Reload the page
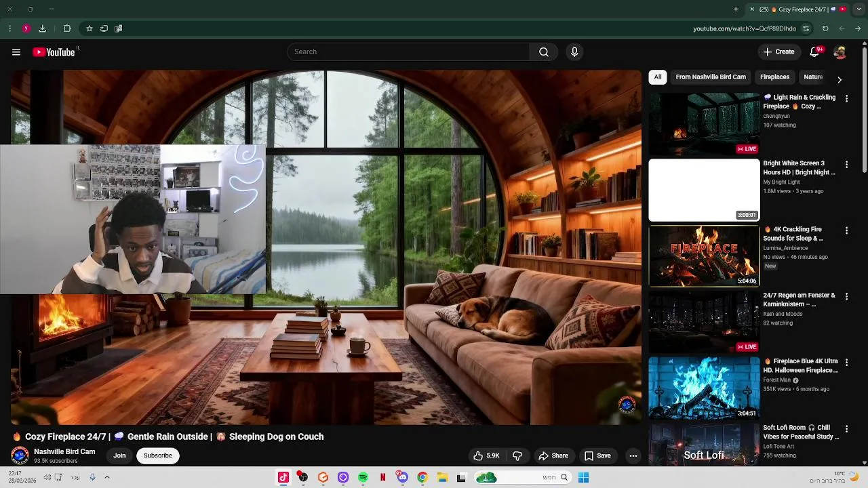This screenshot has width=868, height=488. 825,29
